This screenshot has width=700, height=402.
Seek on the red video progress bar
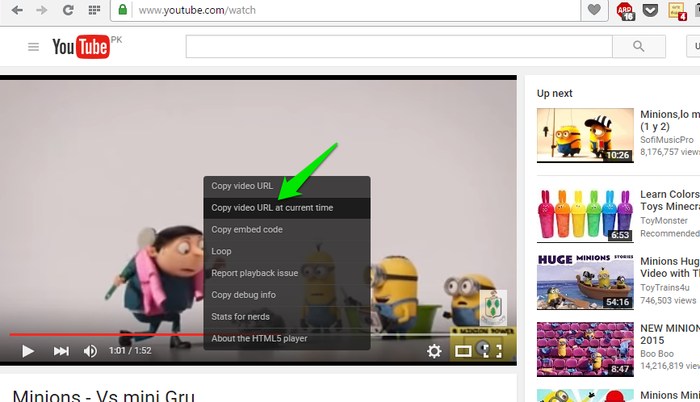pyautogui.click(x=107, y=334)
